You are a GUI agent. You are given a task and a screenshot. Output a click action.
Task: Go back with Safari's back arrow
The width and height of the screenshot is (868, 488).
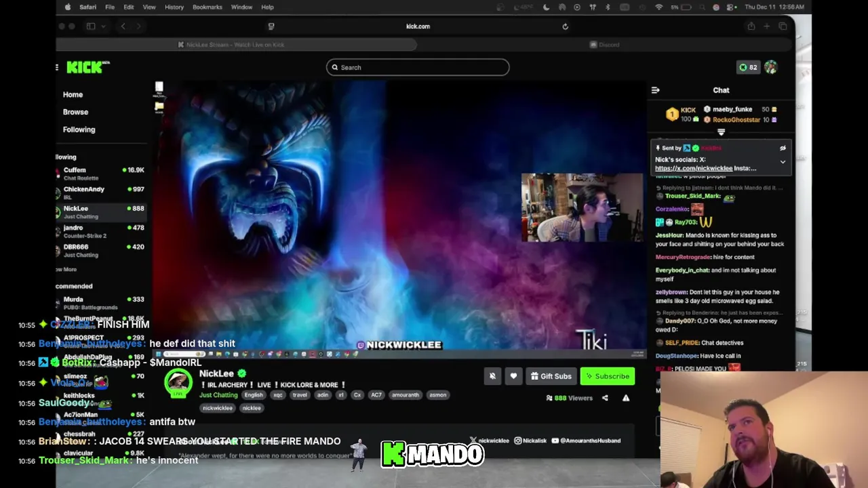click(123, 26)
